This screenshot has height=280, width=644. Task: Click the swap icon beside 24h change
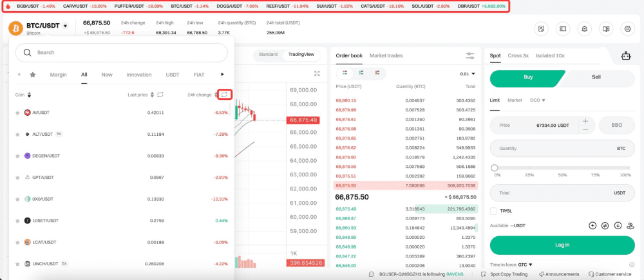pyautogui.click(x=224, y=95)
